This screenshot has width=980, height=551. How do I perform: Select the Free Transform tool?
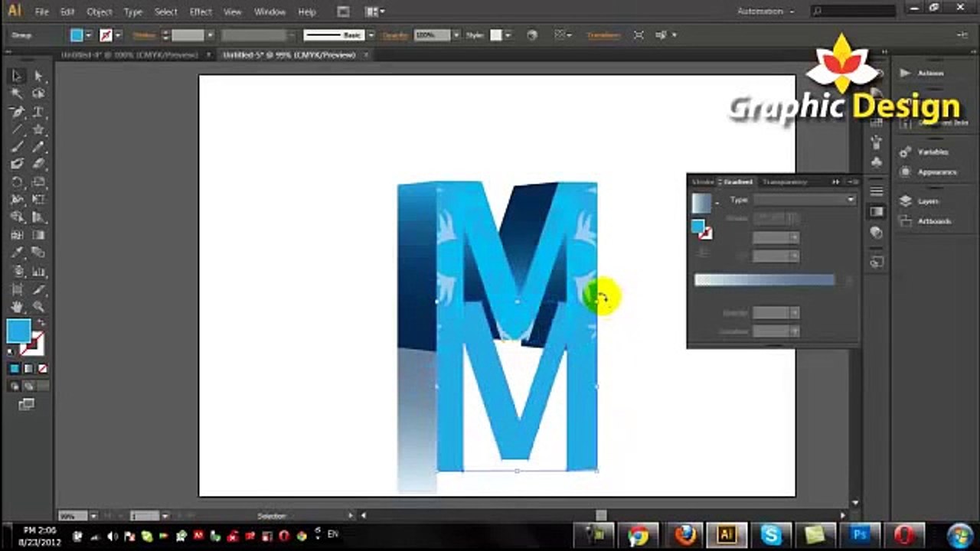click(38, 200)
